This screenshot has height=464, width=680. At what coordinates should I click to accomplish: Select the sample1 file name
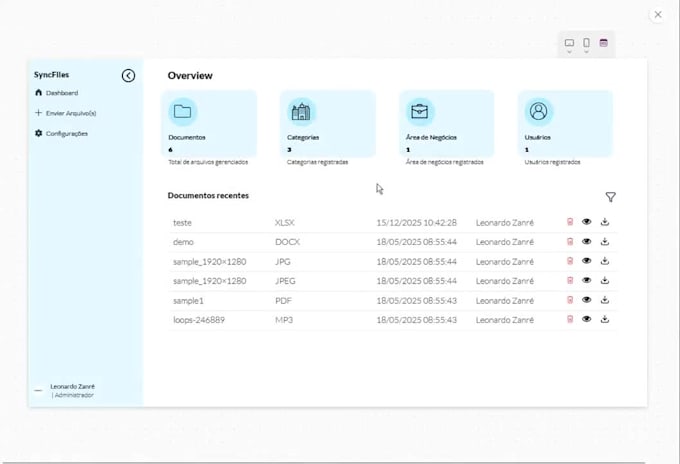tap(188, 301)
